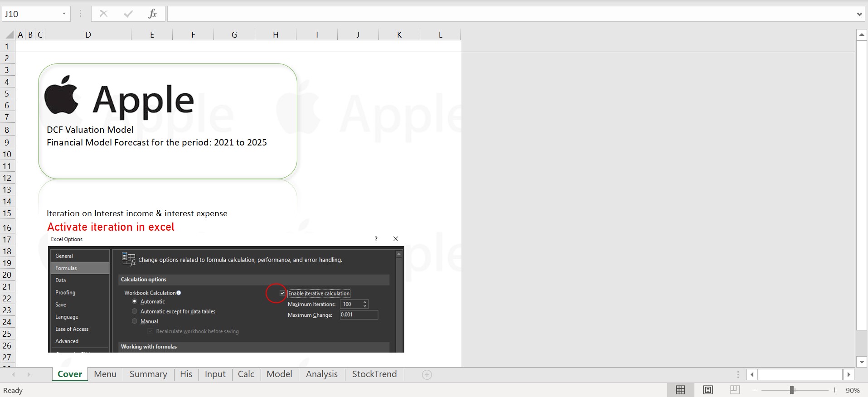The height and width of the screenshot is (397, 868).
Task: Click the horizontal scrollbar track
Action: (x=800, y=375)
